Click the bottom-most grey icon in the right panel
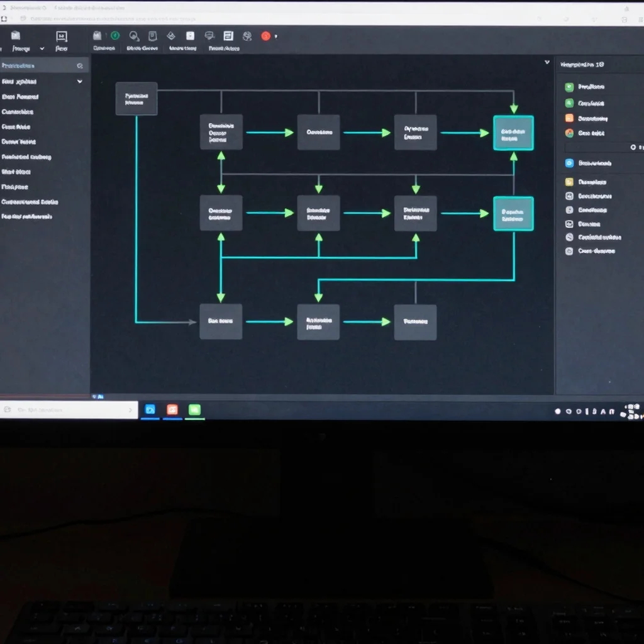Image resolution: width=644 pixels, height=644 pixels. tap(569, 251)
